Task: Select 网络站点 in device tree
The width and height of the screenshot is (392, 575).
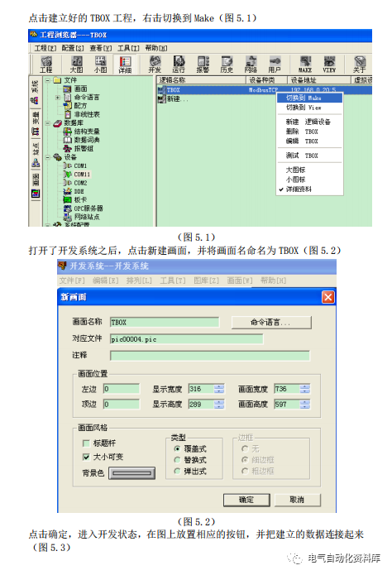Action: point(81,217)
